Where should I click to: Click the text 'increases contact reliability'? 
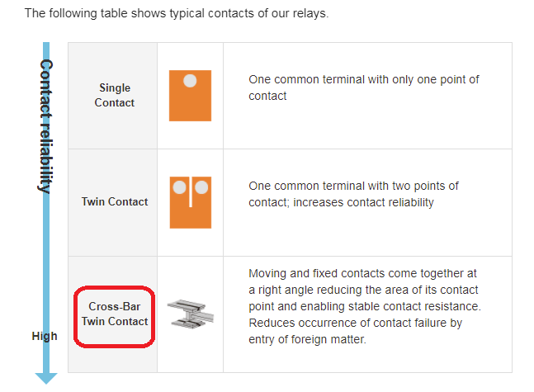[363, 202]
